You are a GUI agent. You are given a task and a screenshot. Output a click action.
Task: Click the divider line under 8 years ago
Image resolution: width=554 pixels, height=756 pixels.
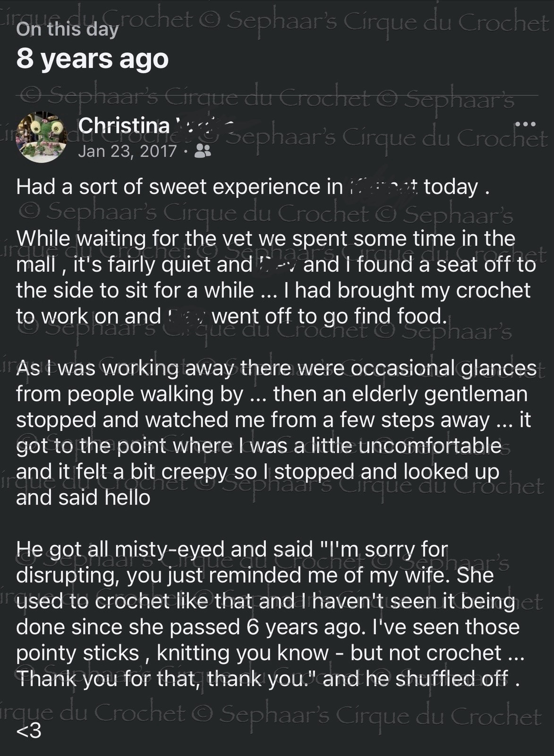point(277,95)
